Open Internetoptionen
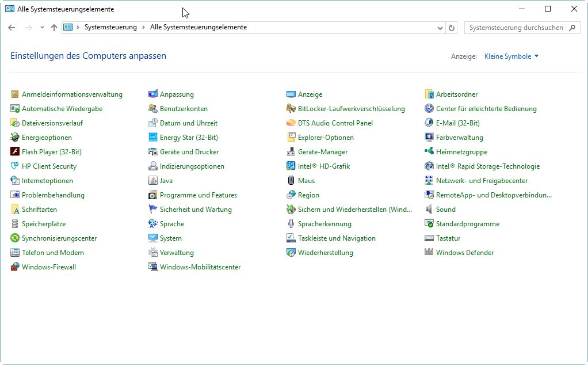 click(47, 181)
